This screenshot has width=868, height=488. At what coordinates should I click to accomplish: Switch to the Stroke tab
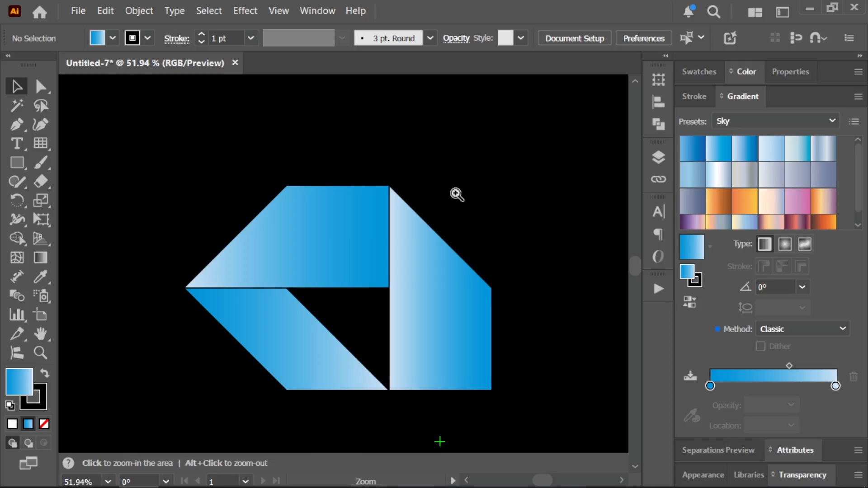[x=694, y=96]
